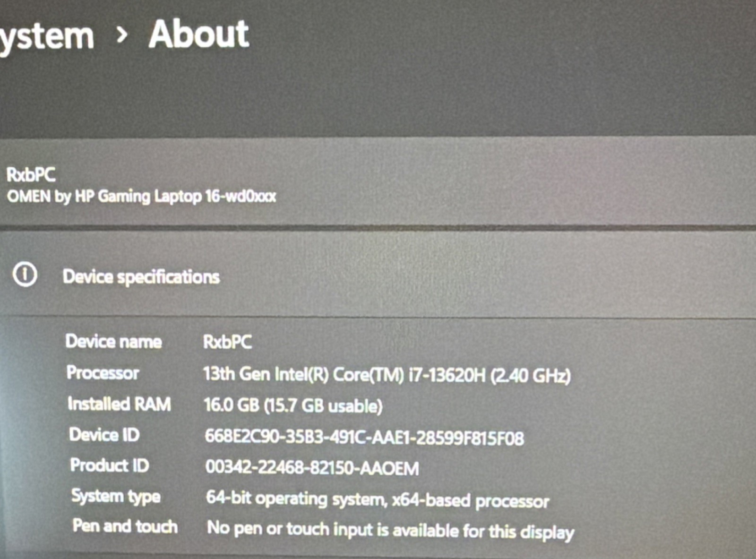Screen dimensions: 756x559
Task: Go back to System via the breadcrumb
Action: pos(46,37)
